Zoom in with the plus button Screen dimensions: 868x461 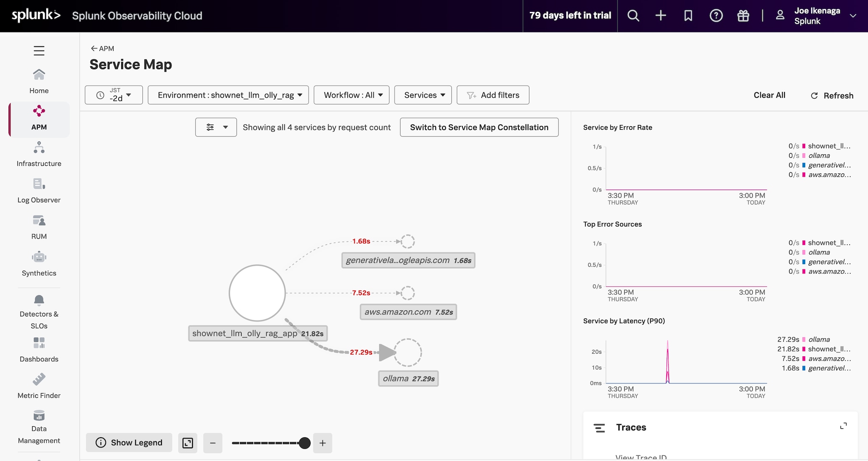coord(323,443)
